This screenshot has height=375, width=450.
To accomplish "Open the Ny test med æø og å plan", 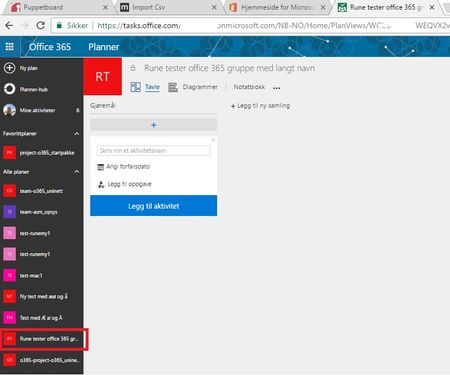I will click(41, 296).
